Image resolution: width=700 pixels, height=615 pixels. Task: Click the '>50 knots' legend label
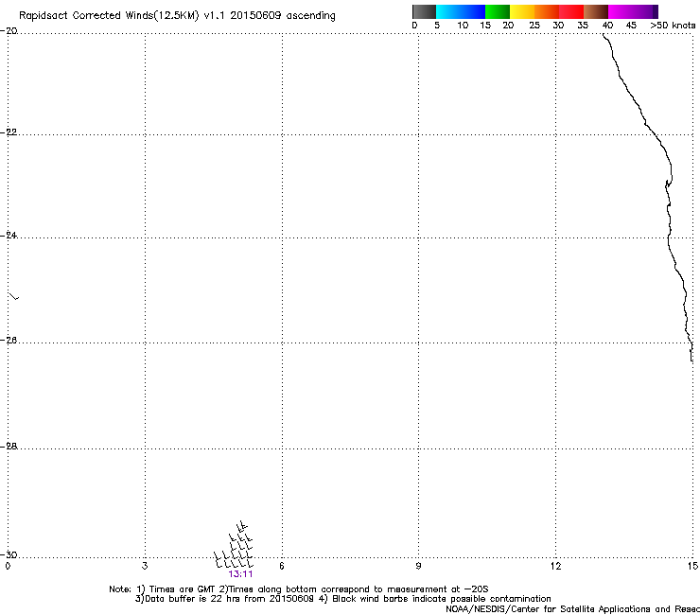[x=673, y=26]
